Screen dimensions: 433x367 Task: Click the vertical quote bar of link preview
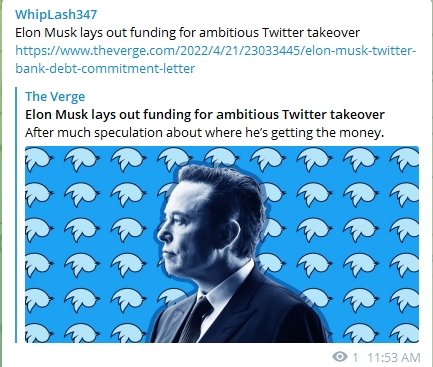click(x=16, y=215)
